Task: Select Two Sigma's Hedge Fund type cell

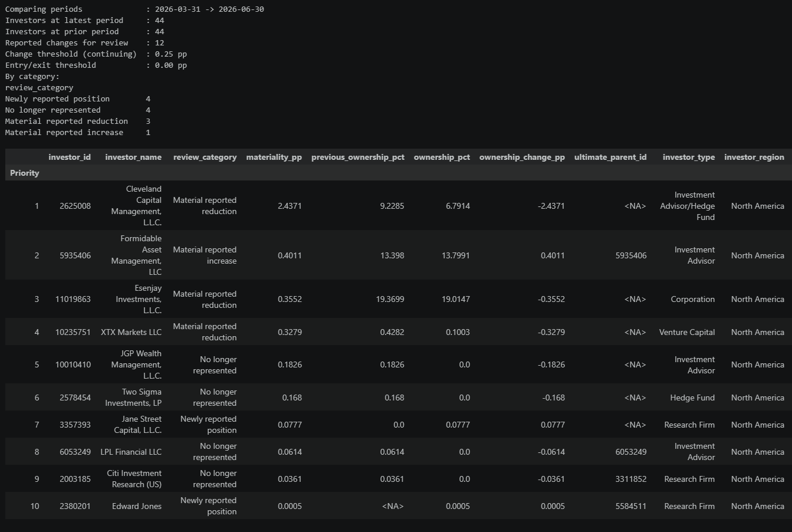Action: (692, 398)
